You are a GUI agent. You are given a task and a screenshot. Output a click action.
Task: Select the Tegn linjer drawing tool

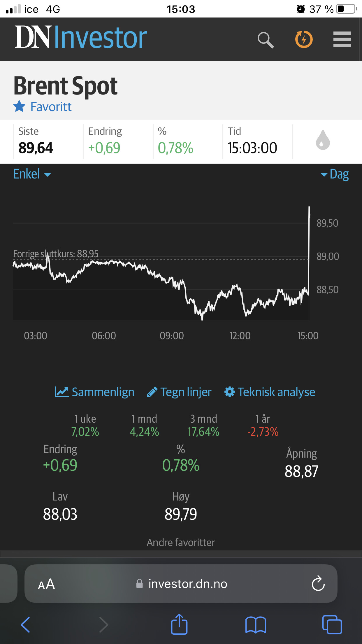179,392
